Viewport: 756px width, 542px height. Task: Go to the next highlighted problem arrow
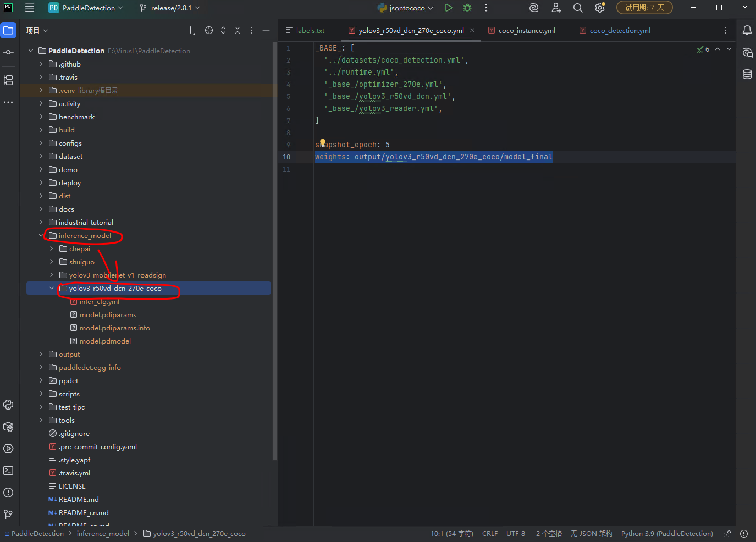[729, 49]
